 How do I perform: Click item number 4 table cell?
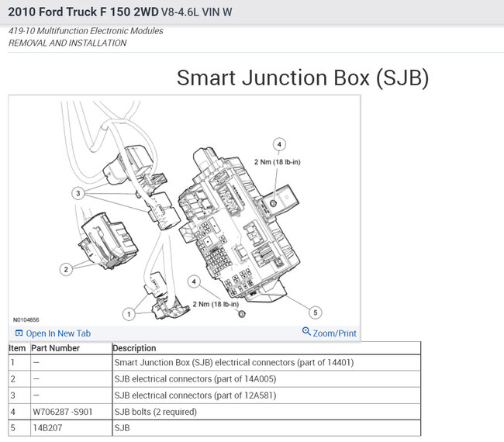pyautogui.click(x=19, y=412)
